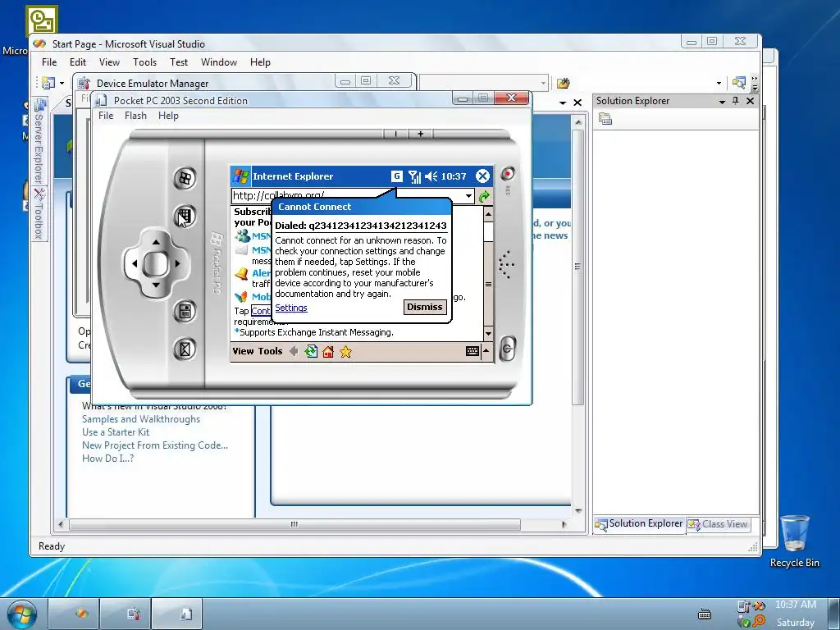Open Use a Starter Kit link
The image size is (840, 630).
116,432
